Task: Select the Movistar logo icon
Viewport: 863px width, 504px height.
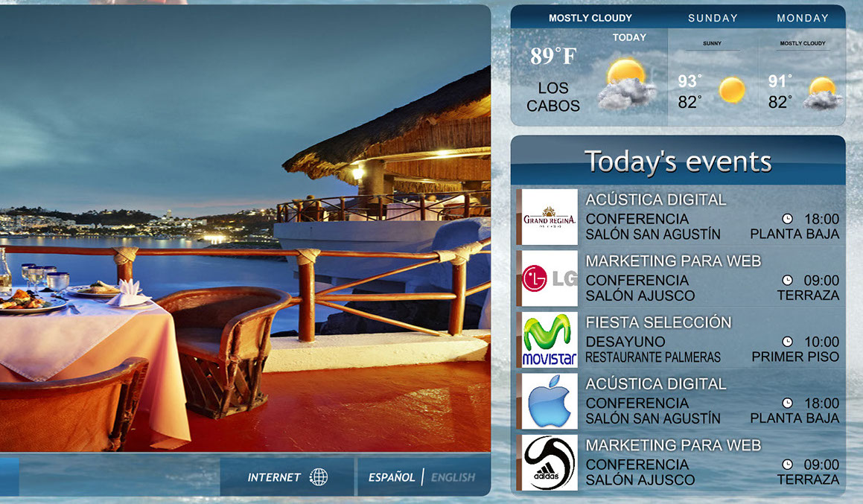Action: point(550,339)
